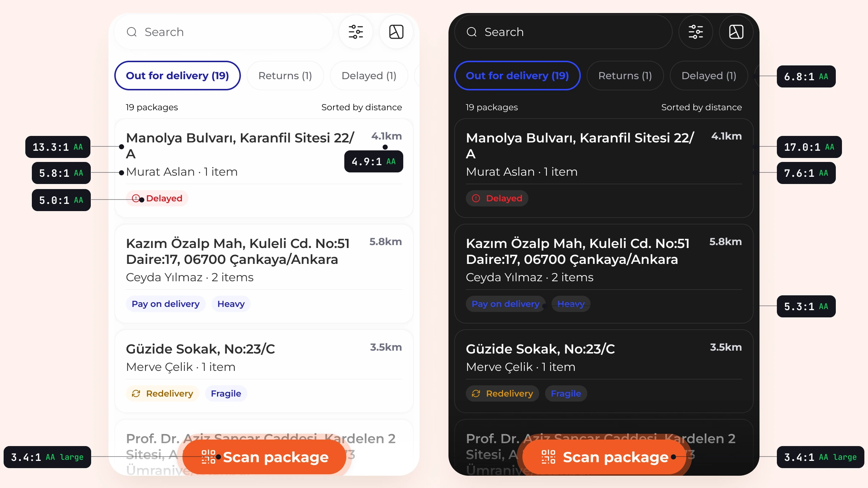Open Manolya Bulvarı address in light mockup
The image size is (868, 488).
tap(241, 146)
